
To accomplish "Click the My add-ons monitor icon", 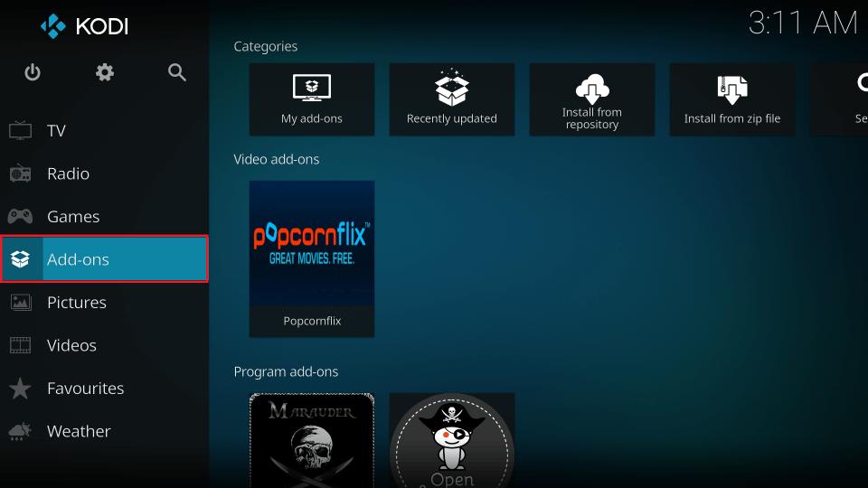I will 312,88.
